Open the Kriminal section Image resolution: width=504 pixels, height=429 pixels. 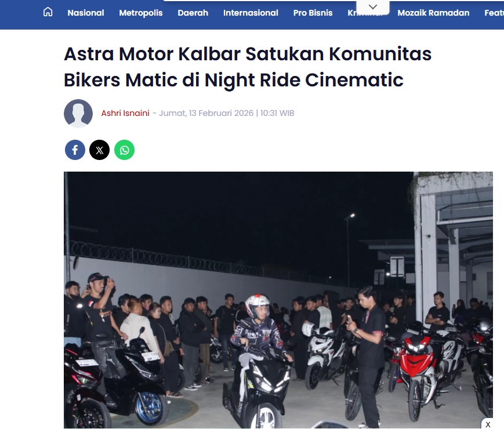[x=351, y=13]
